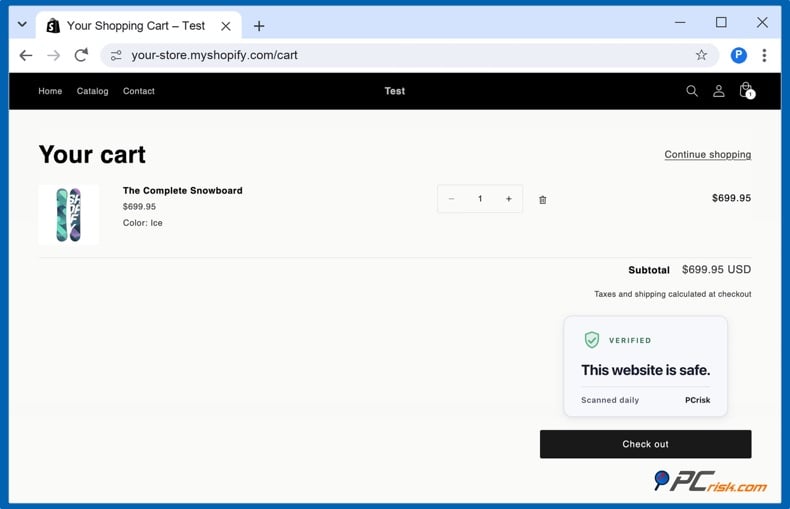Viewport: 790px width, 509px height.
Task: Follow the Continue shopping link
Action: click(x=707, y=155)
